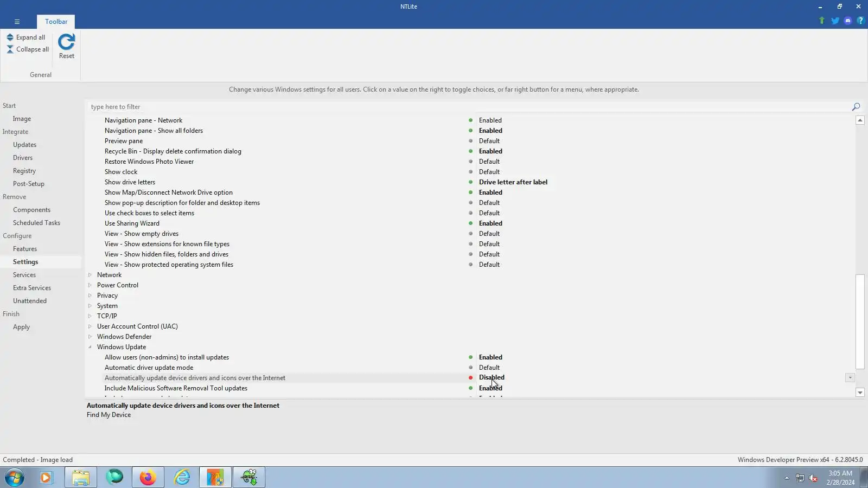This screenshot has height=488, width=868.
Task: Expand the Network settings group
Action: [90, 275]
